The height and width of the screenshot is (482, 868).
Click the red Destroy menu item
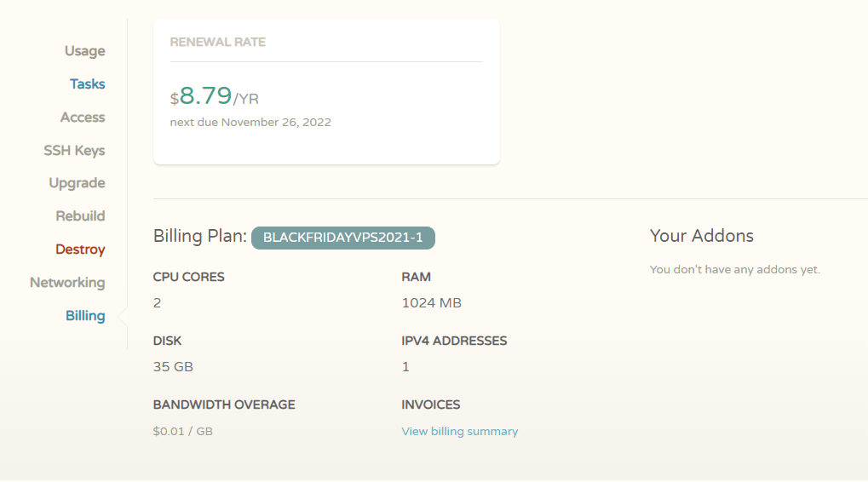80,250
